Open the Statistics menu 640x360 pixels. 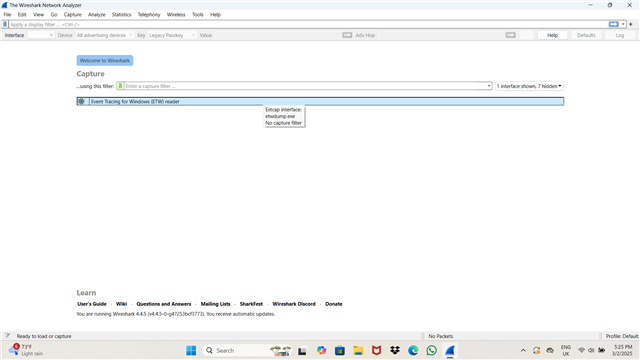click(122, 15)
